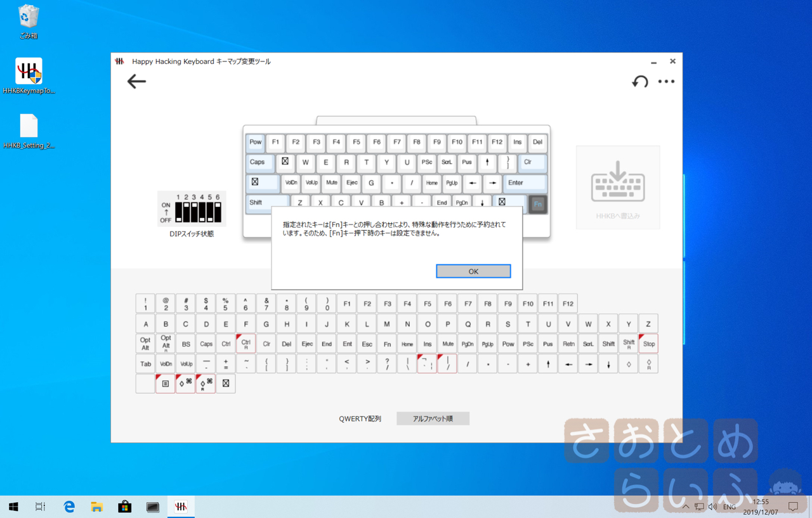Pick the Stop key in the palette

[x=648, y=344]
